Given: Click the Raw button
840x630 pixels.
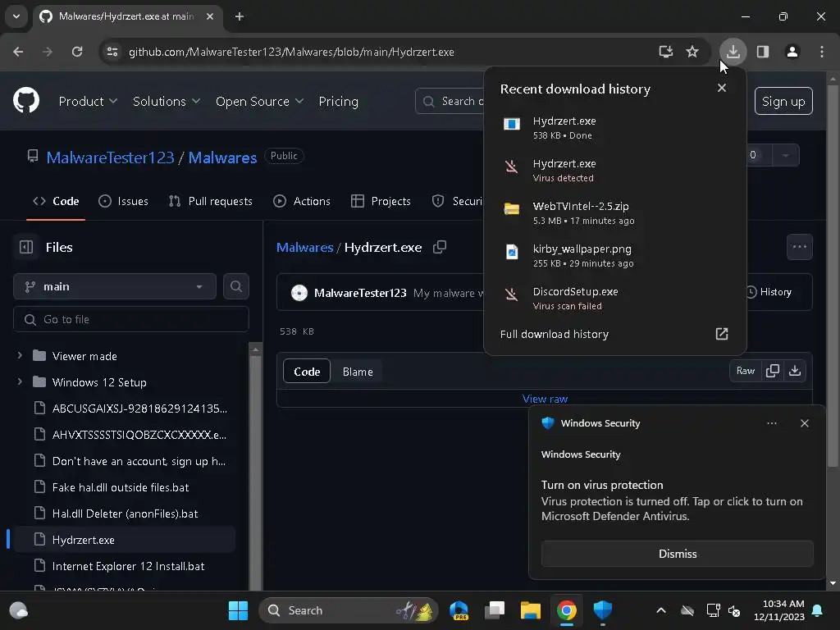Looking at the screenshot, I should click(x=745, y=371).
